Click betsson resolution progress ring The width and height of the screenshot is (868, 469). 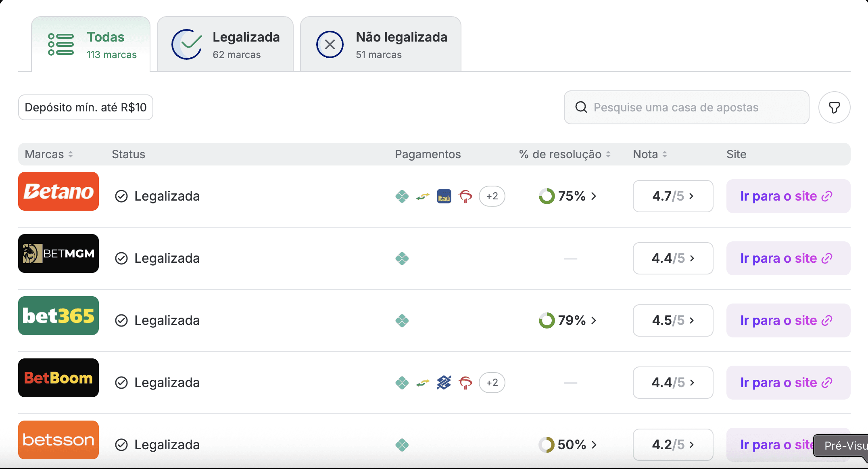547,445
